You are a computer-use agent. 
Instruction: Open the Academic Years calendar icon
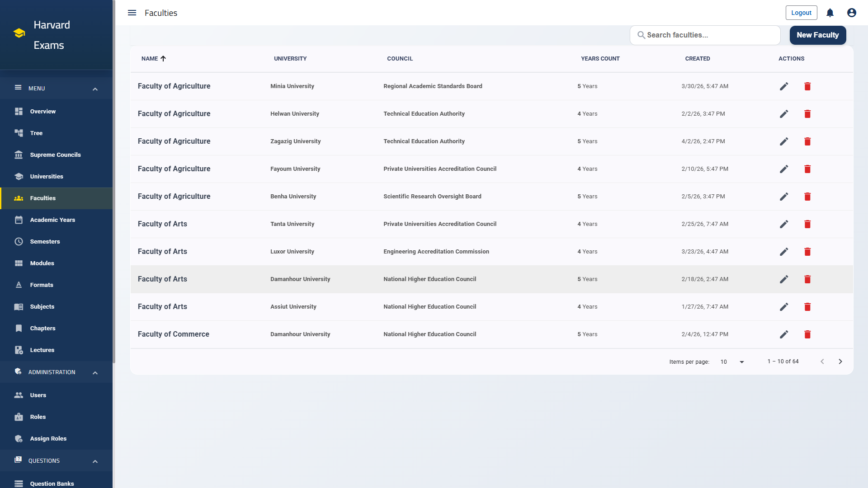pyautogui.click(x=19, y=220)
